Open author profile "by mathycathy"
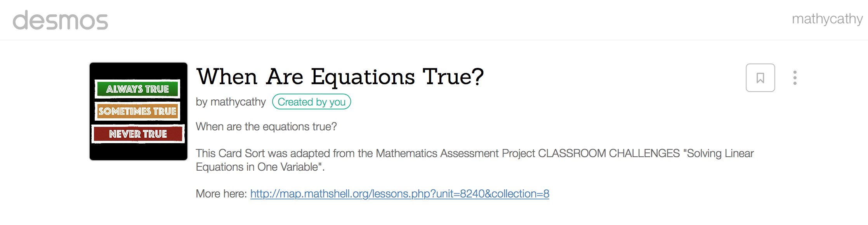 point(231,102)
